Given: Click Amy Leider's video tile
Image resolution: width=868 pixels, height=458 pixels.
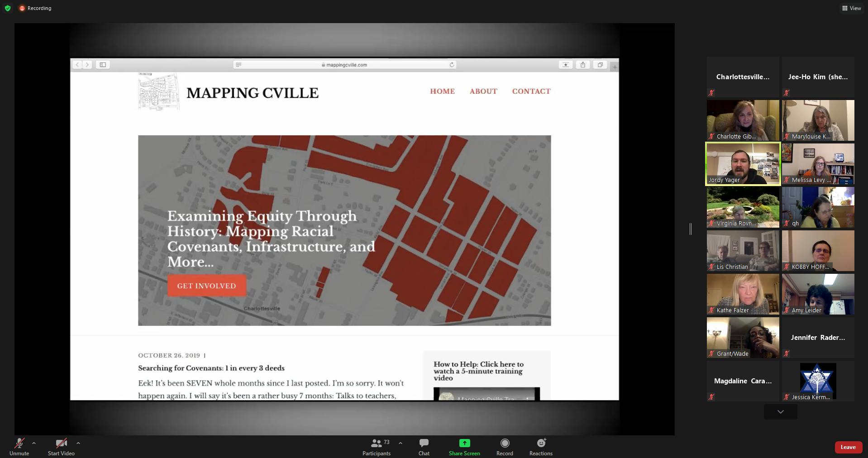Looking at the screenshot, I should tap(818, 294).
